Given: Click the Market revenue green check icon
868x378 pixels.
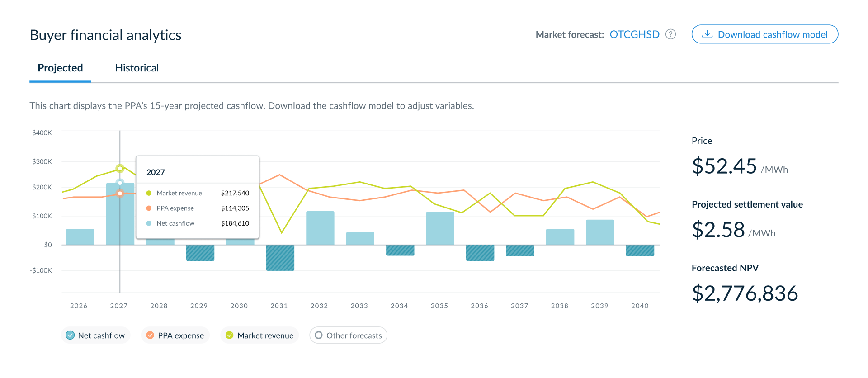Looking at the screenshot, I should [230, 335].
